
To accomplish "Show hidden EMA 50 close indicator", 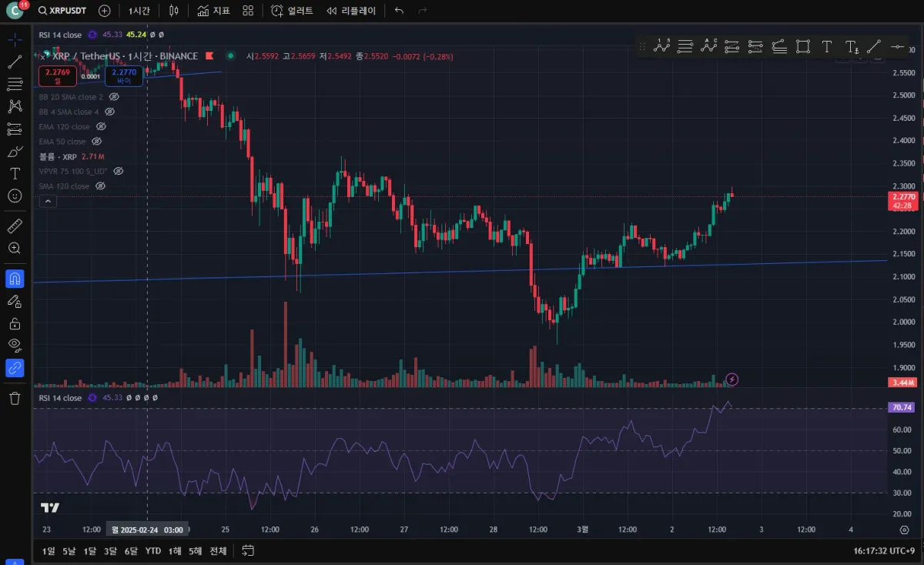I will tap(97, 142).
